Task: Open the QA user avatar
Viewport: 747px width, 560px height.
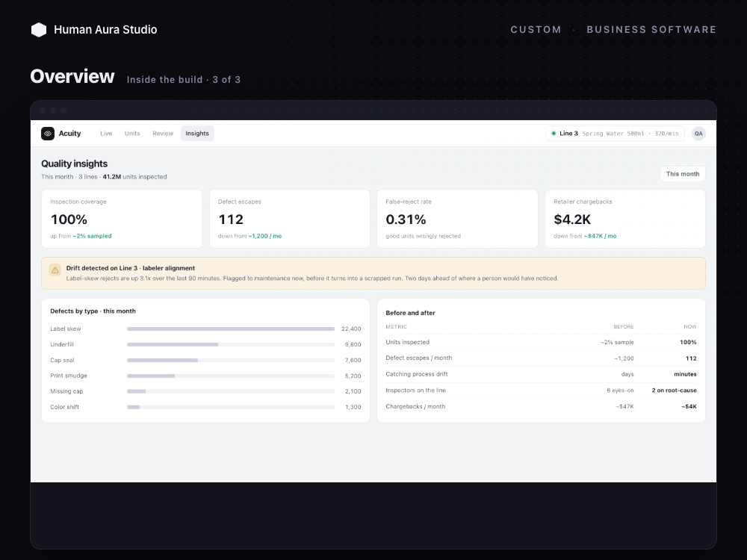Action: point(698,134)
